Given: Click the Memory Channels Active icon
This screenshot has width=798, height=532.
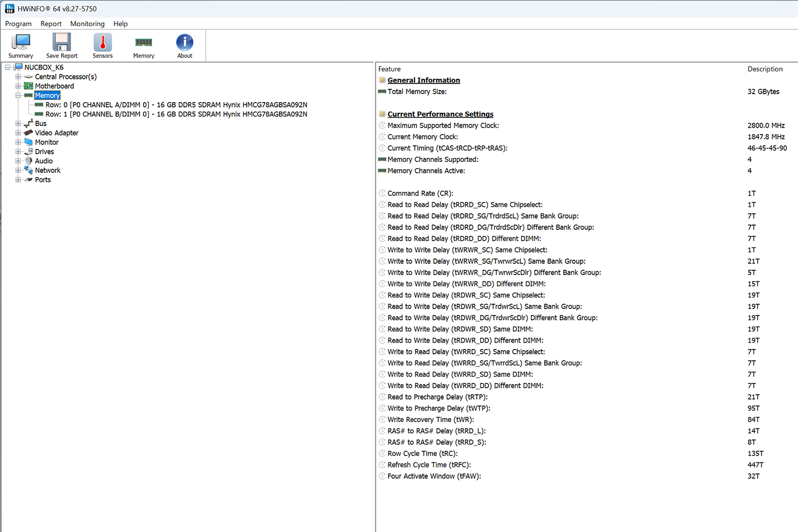Looking at the screenshot, I should click(x=382, y=171).
